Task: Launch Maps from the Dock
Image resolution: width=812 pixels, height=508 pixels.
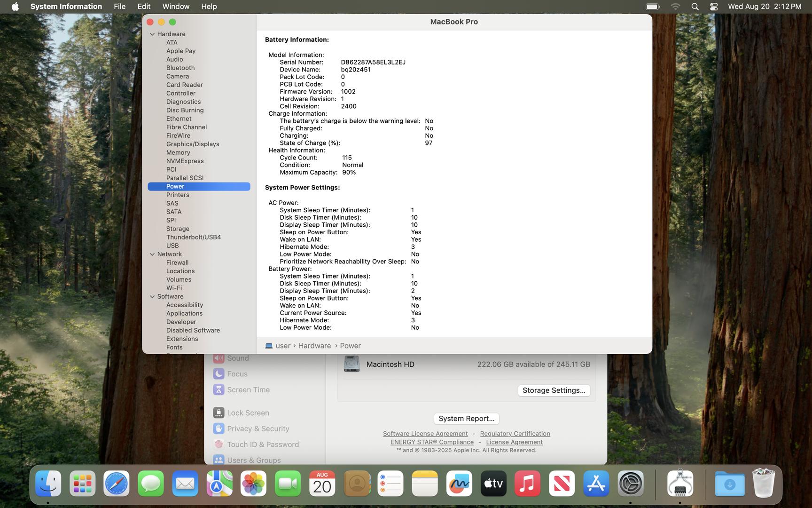Action: coord(219,484)
